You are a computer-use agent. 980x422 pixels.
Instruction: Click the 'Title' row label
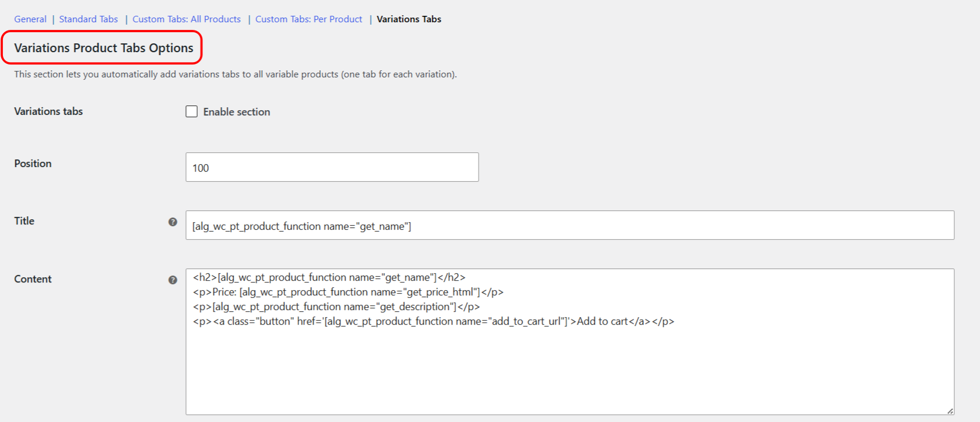pos(24,221)
